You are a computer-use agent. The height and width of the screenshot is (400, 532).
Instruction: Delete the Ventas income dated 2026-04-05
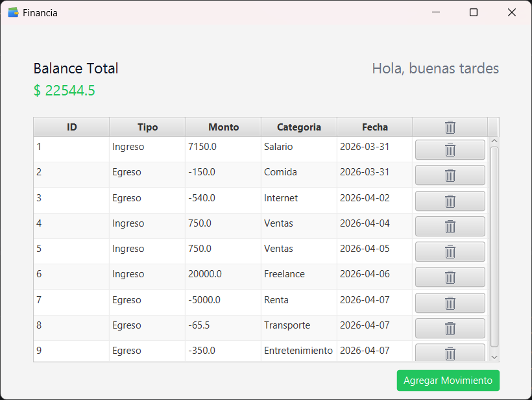[x=450, y=251]
